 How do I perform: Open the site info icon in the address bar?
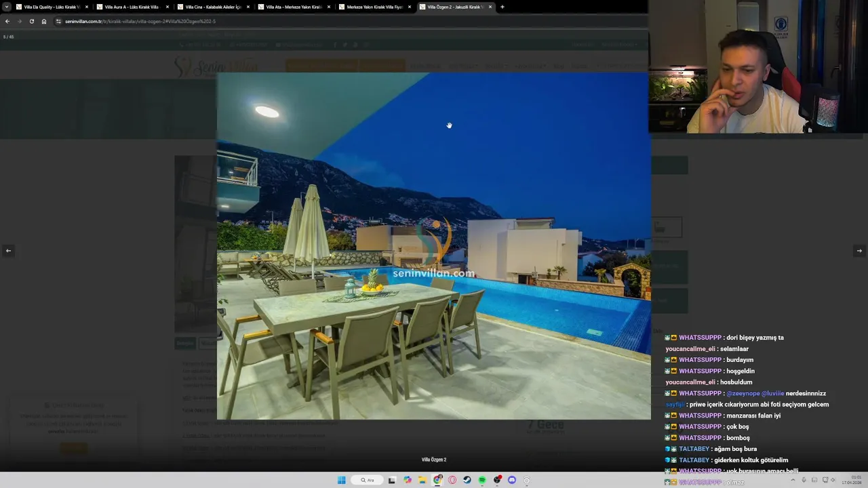coord(58,21)
